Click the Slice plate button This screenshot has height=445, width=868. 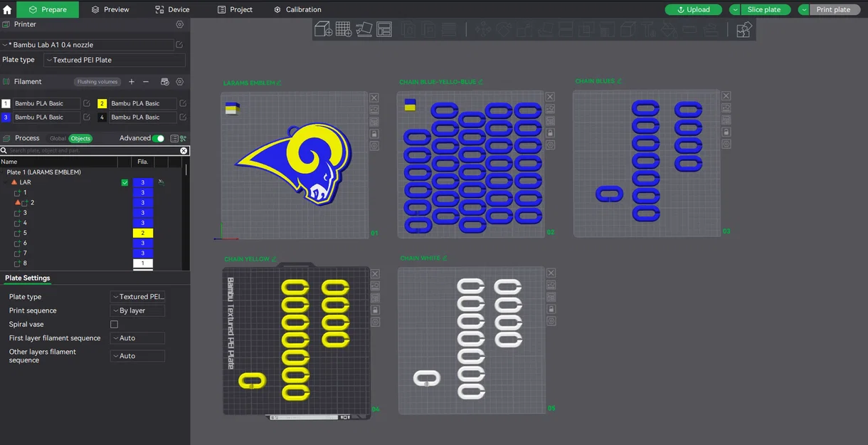[x=765, y=9]
